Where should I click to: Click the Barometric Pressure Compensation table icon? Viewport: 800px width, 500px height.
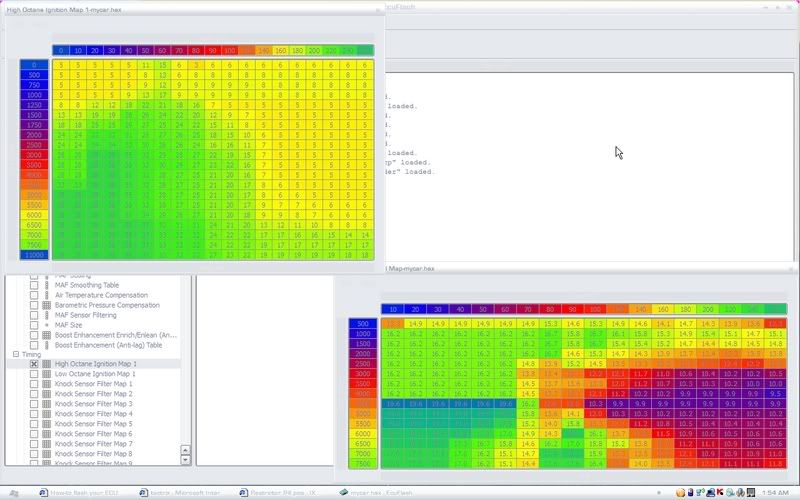click(x=47, y=305)
